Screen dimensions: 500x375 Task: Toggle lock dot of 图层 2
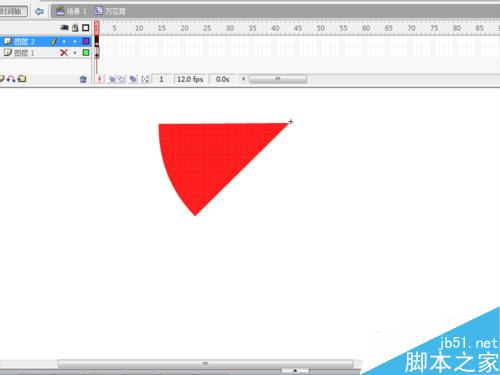[75, 41]
